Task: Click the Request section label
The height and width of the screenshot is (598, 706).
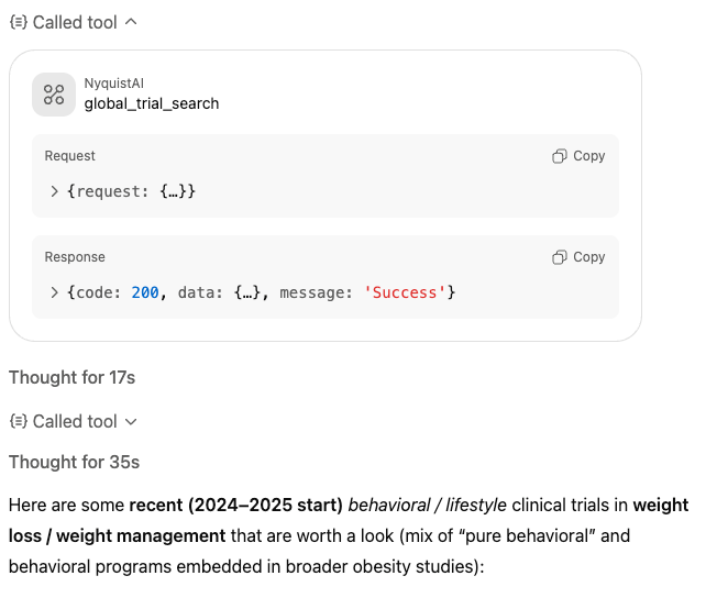Action: [70, 156]
